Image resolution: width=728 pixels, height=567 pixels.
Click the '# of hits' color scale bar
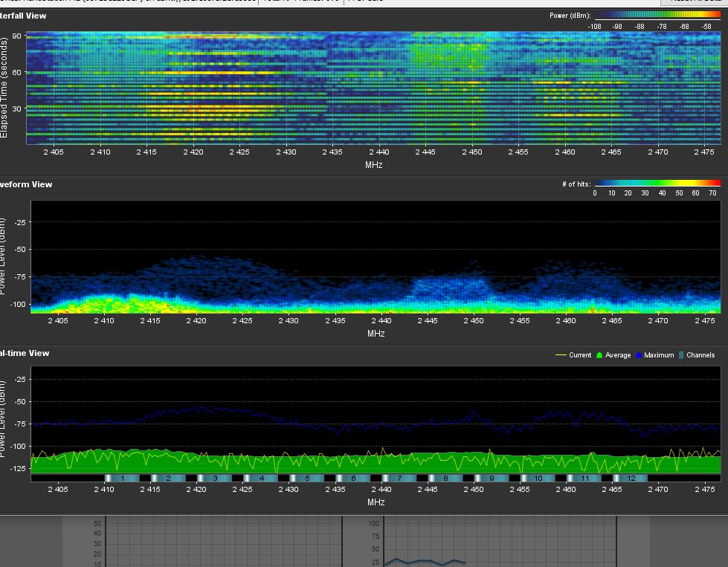pos(657,183)
